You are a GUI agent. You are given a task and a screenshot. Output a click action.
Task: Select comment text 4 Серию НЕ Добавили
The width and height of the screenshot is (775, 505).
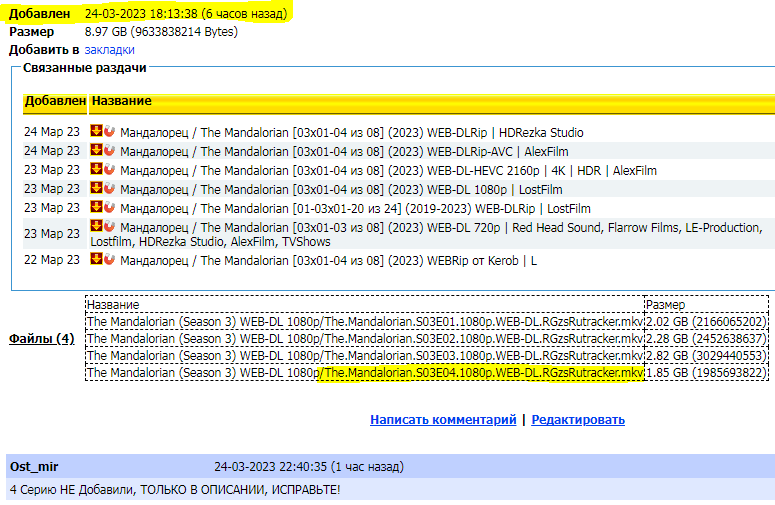coord(72,490)
